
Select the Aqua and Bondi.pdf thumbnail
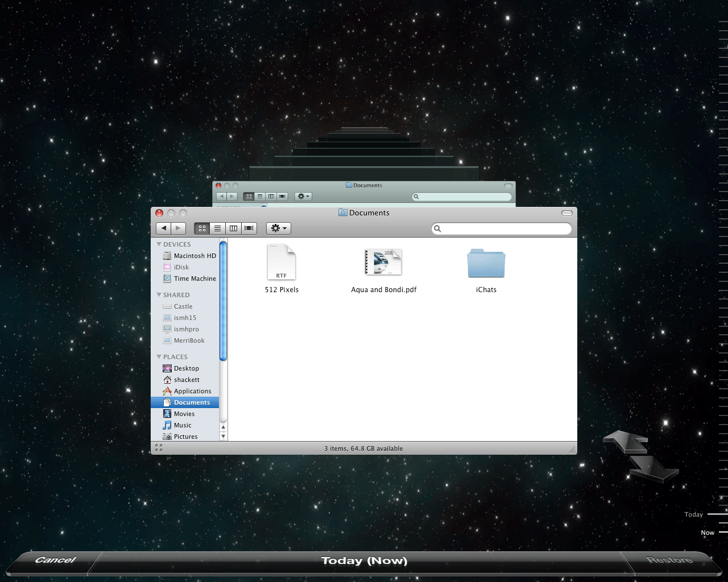point(383,262)
